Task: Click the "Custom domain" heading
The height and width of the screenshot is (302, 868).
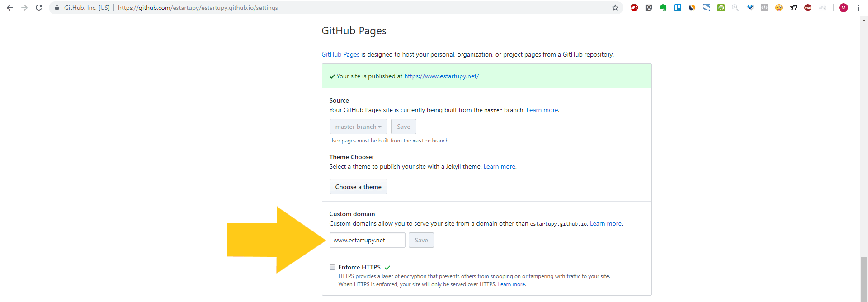Action: point(352,214)
